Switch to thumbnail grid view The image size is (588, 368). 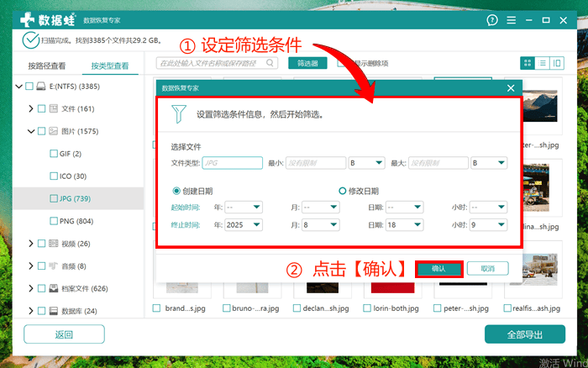pyautogui.click(x=528, y=63)
